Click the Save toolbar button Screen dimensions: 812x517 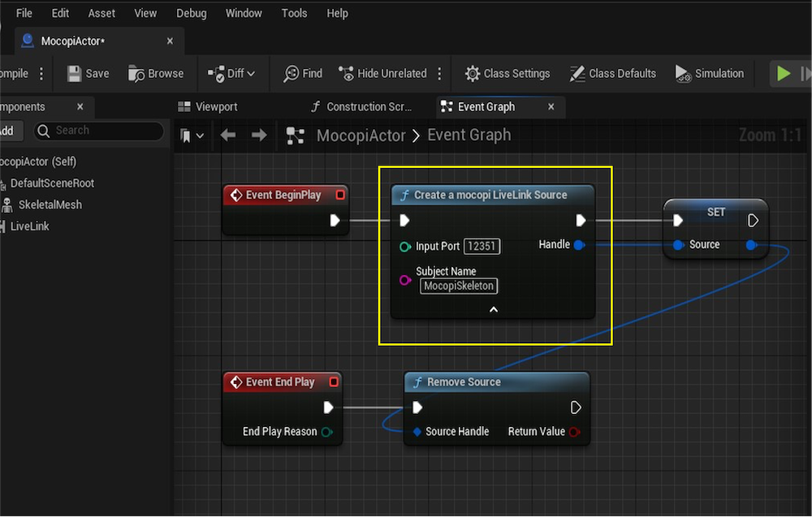tap(88, 74)
